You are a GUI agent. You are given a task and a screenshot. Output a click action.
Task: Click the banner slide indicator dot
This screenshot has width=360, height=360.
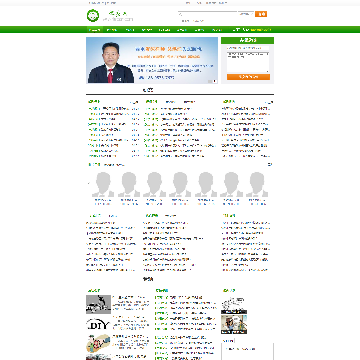coord(214,81)
